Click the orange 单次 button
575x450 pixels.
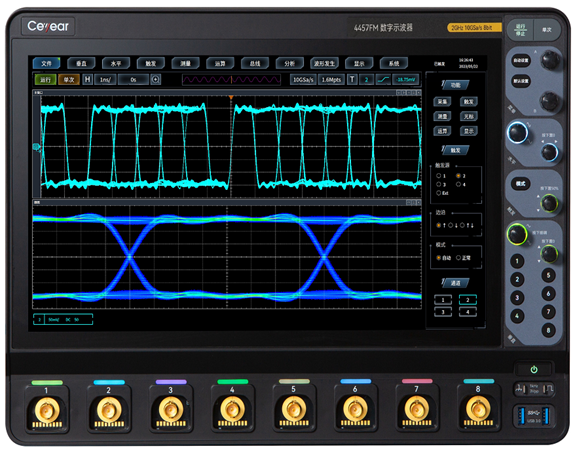coord(69,79)
